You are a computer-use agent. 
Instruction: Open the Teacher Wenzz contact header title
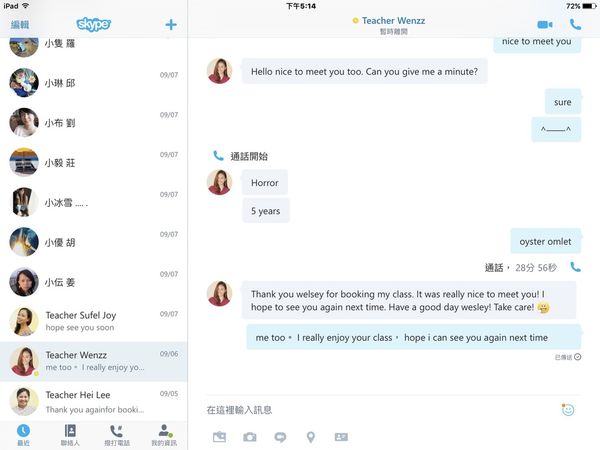pyautogui.click(x=393, y=21)
